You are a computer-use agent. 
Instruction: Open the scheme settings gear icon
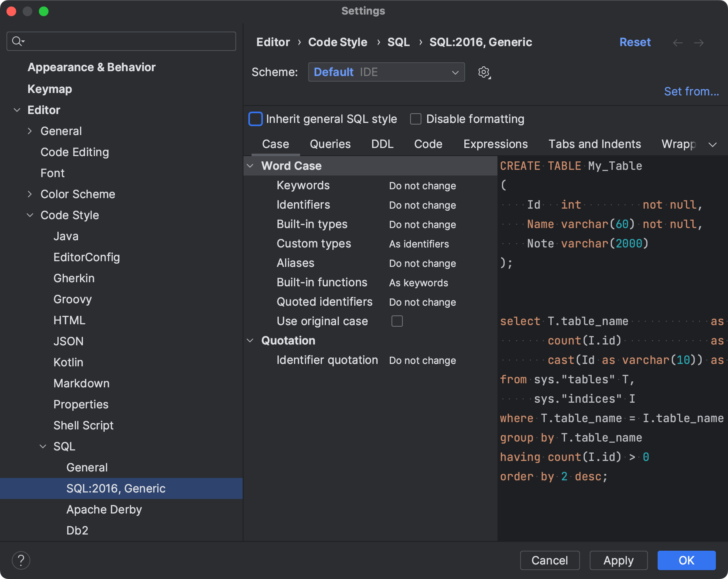pyautogui.click(x=484, y=72)
